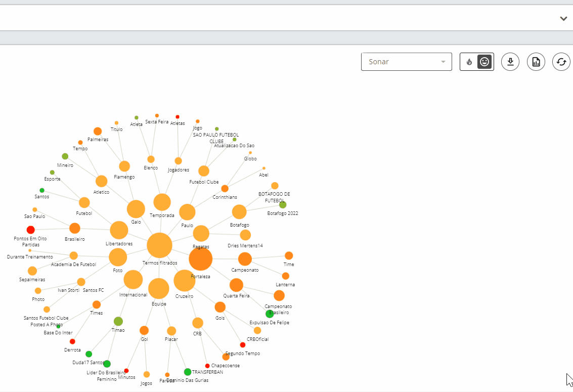Click the "Minutos" text label
The width and height of the screenshot is (573, 392).
coord(126,377)
